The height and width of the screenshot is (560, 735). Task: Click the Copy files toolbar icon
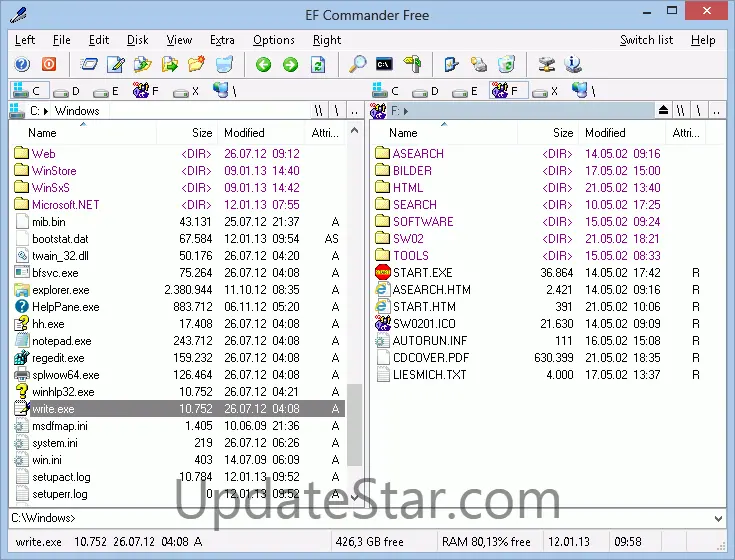142,64
